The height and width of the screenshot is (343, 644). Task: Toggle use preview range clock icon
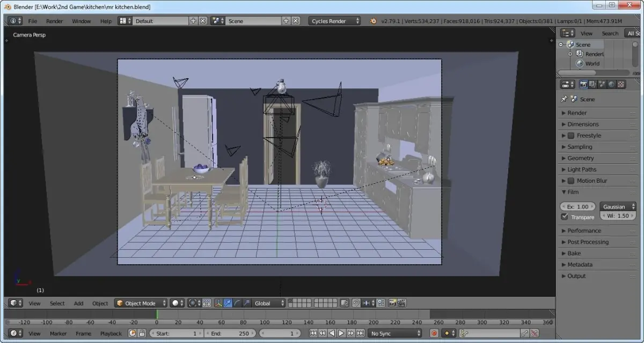point(132,333)
